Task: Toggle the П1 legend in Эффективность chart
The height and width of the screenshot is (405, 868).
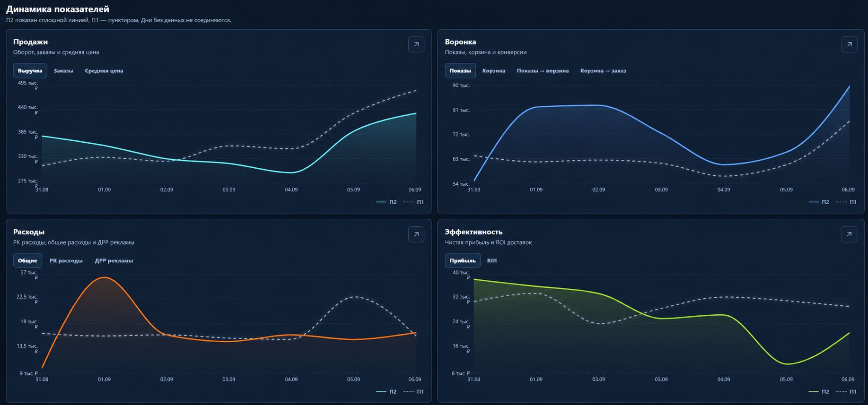Action: [x=847, y=391]
